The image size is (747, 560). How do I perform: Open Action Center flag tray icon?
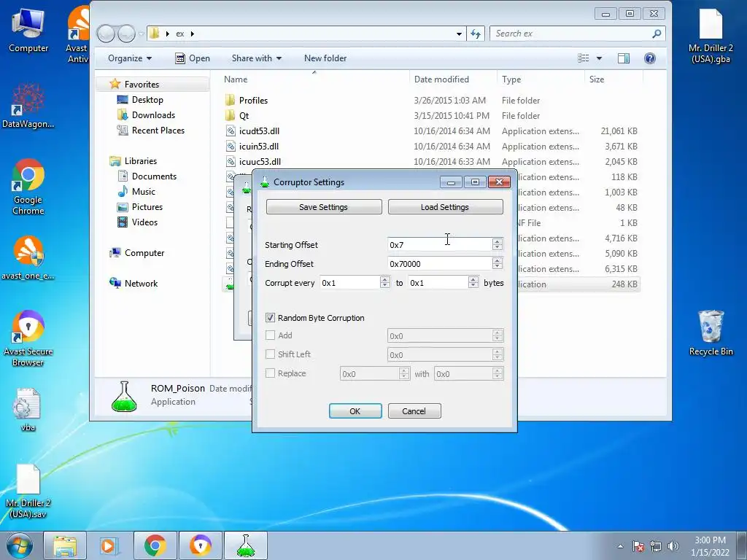tap(638, 546)
